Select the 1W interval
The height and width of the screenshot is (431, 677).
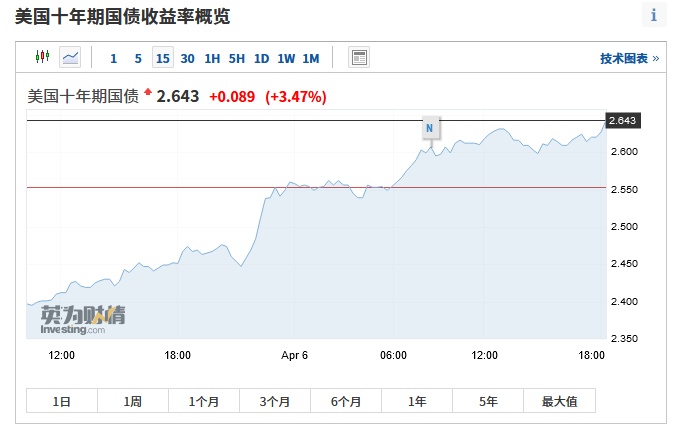pos(286,58)
